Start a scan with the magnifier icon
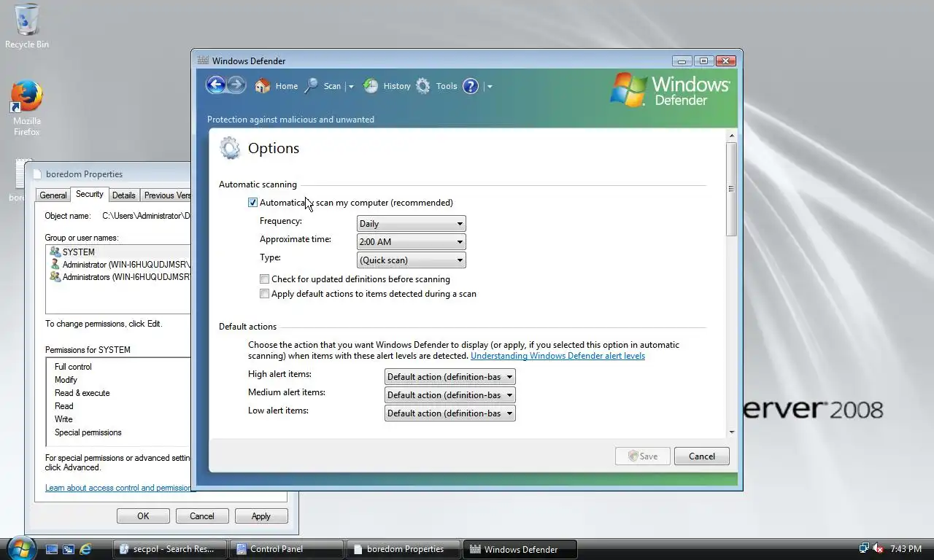934x560 pixels. [x=312, y=86]
